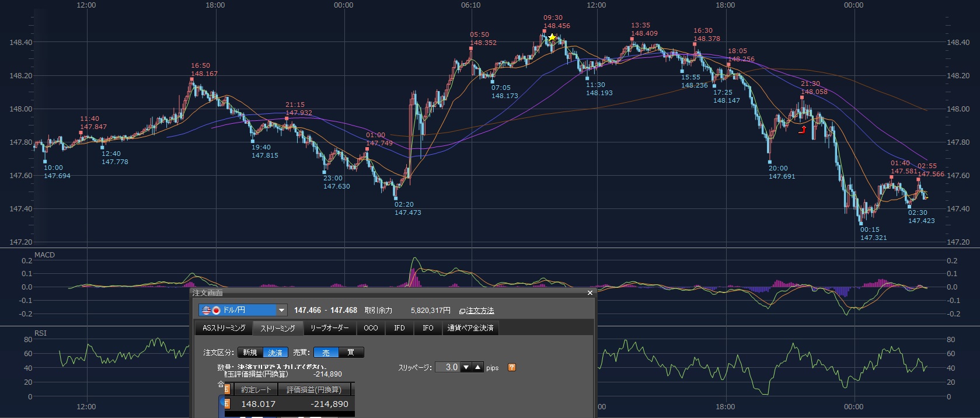Select 決済 as the order type

point(275,353)
